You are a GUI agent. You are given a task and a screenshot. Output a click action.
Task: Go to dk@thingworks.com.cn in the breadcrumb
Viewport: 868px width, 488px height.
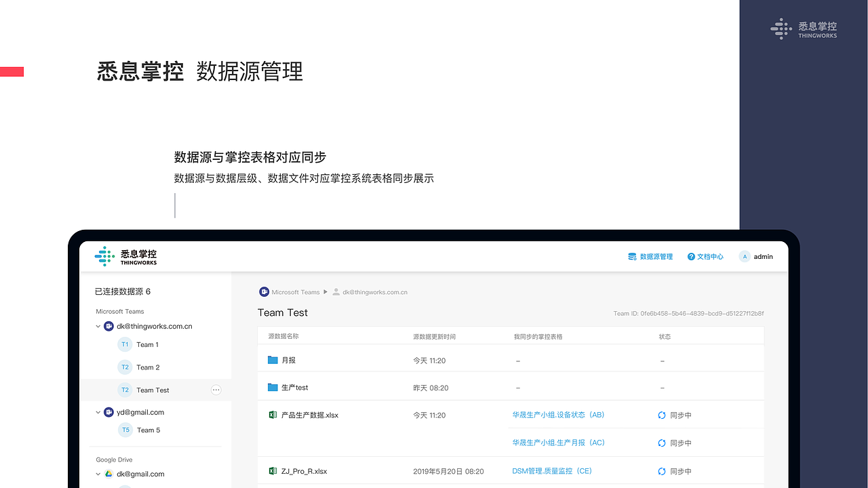(x=370, y=292)
